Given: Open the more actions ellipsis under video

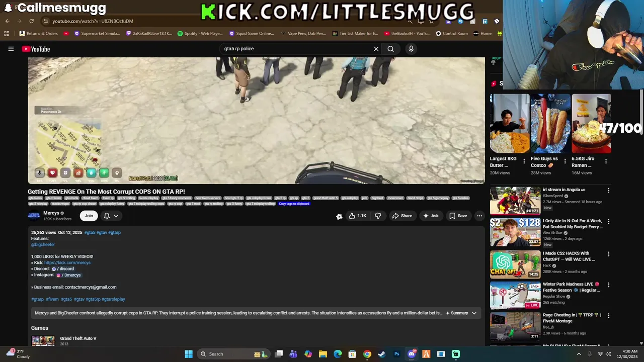Looking at the screenshot, I should coord(479,216).
